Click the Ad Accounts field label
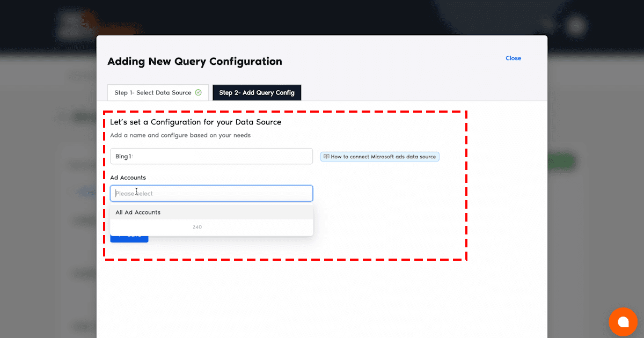Screen dimensions: 644x338 pyautogui.click(x=128, y=178)
